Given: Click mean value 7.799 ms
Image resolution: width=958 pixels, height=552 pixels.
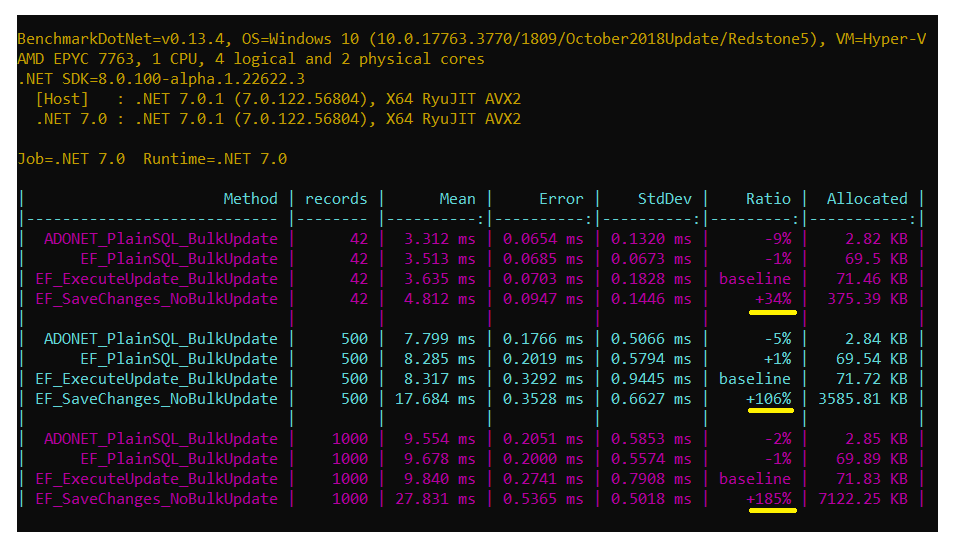Looking at the screenshot, I should point(439,339).
